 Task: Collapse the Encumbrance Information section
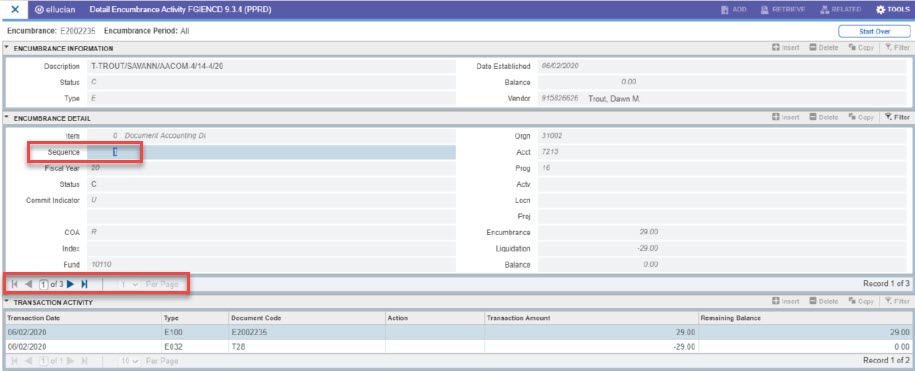tap(6, 48)
